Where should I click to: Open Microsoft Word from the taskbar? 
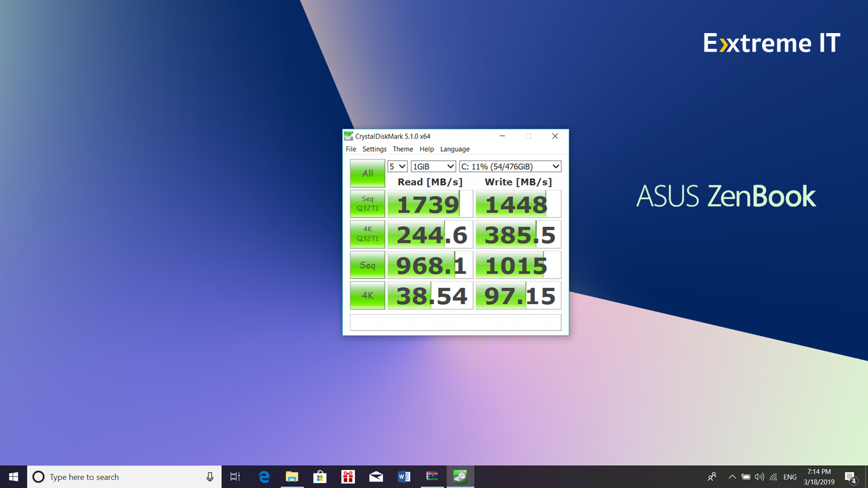pyautogui.click(x=404, y=477)
